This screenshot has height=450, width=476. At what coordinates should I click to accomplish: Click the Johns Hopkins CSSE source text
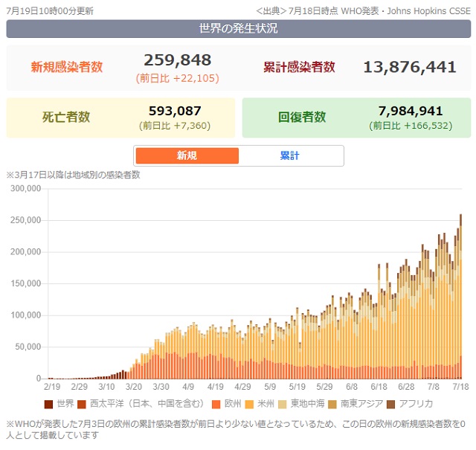pos(429,11)
